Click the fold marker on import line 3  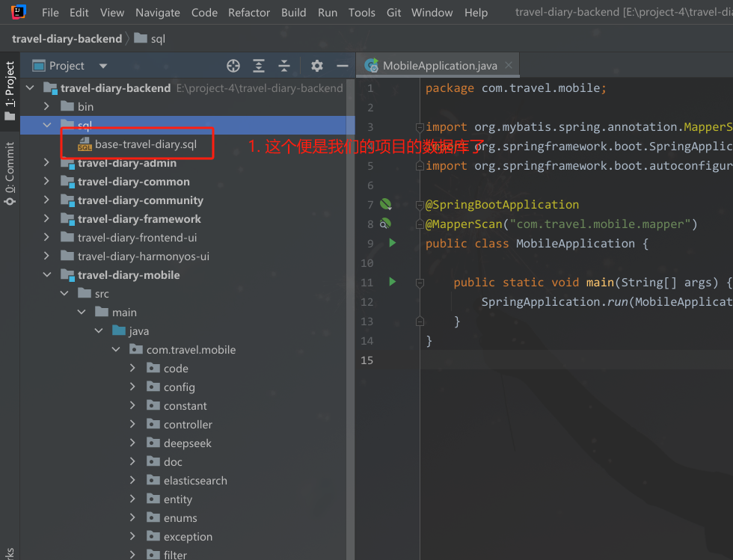point(420,126)
